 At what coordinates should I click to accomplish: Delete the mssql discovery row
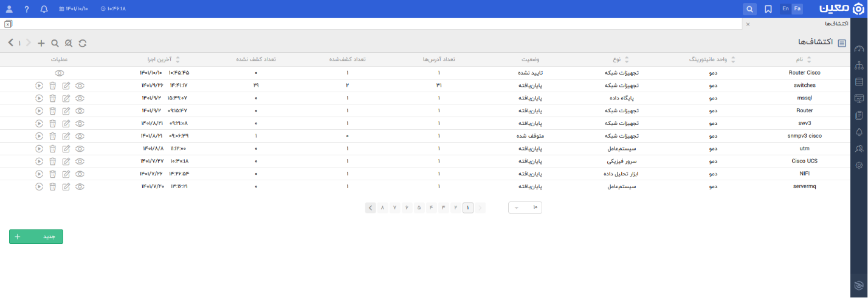(52, 98)
